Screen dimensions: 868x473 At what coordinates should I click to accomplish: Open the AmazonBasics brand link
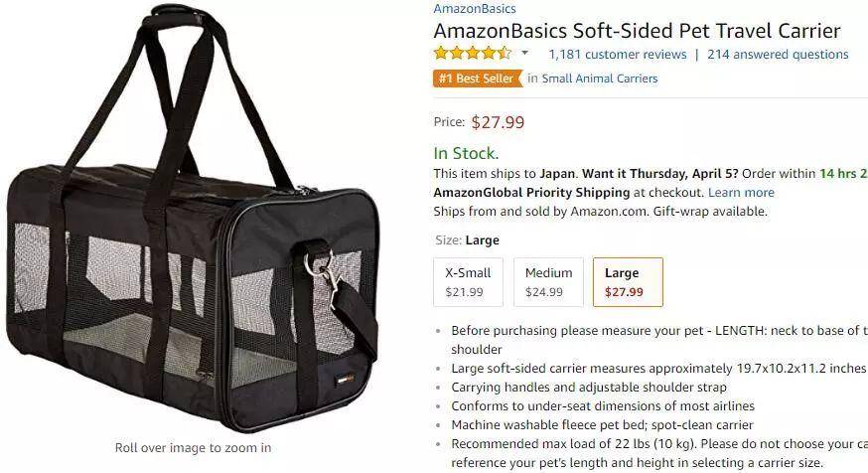click(475, 8)
